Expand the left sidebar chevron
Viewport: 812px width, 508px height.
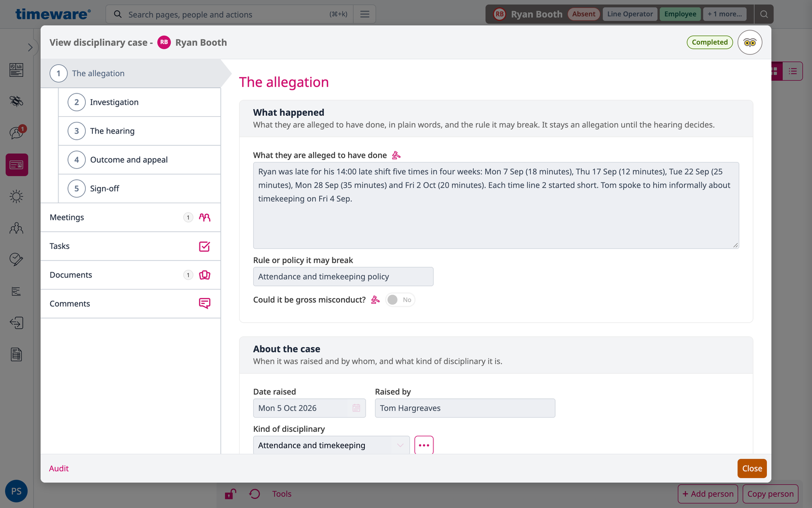[30, 47]
